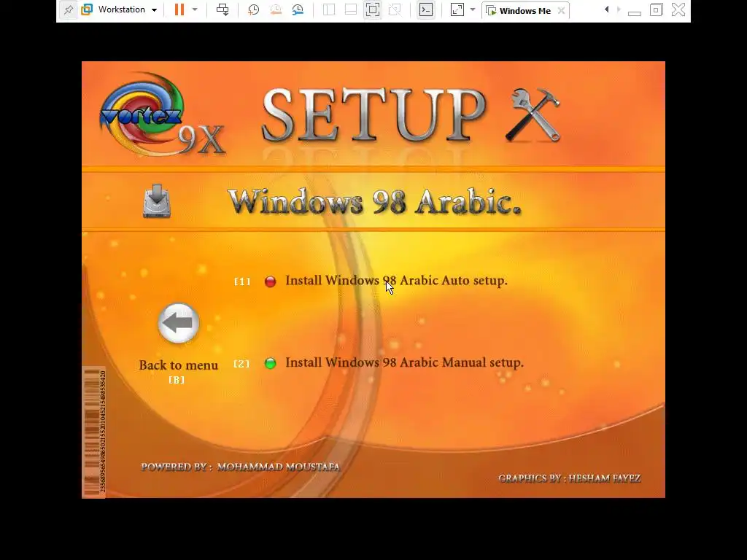Unpin the VMware toolbar with pin icon
Screen dimensions: 747x560
[69, 10]
